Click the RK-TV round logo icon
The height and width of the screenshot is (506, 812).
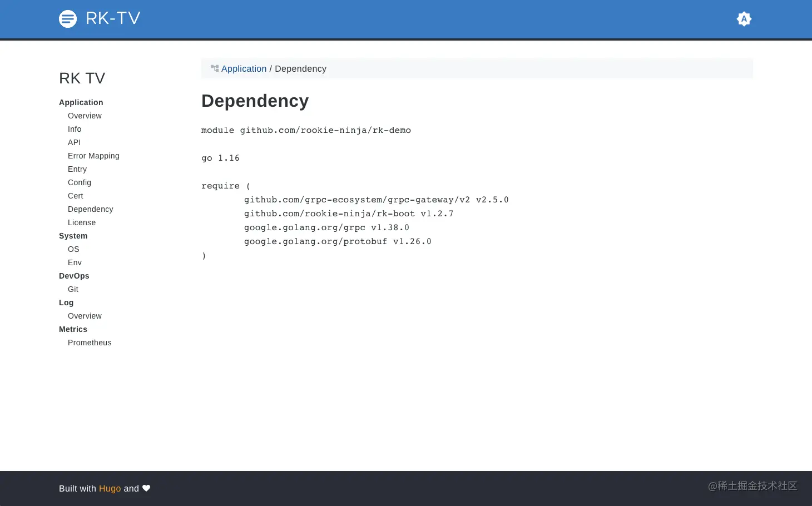pyautogui.click(x=68, y=19)
